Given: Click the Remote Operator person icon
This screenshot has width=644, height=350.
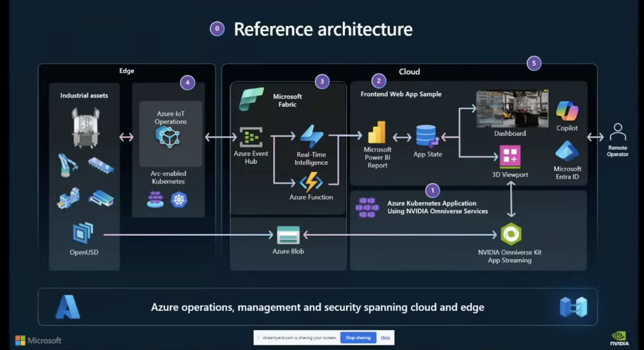Looking at the screenshot, I should pos(618,132).
